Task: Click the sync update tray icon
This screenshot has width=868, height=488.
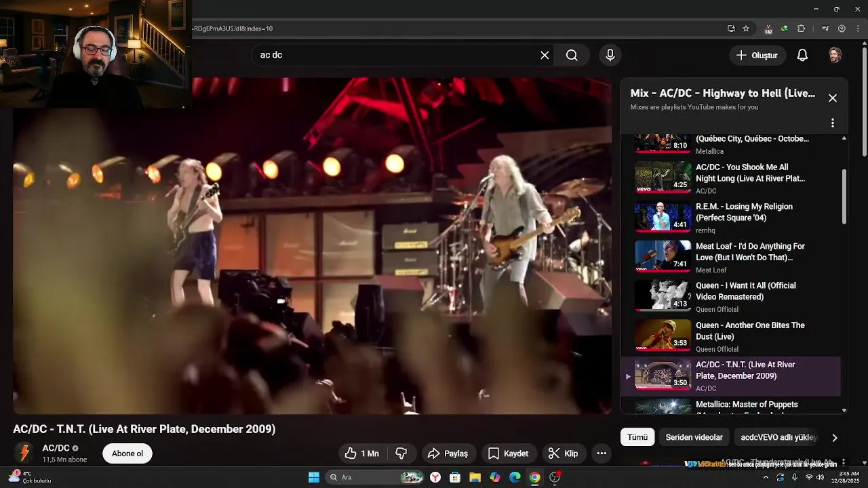Action: pos(781,477)
